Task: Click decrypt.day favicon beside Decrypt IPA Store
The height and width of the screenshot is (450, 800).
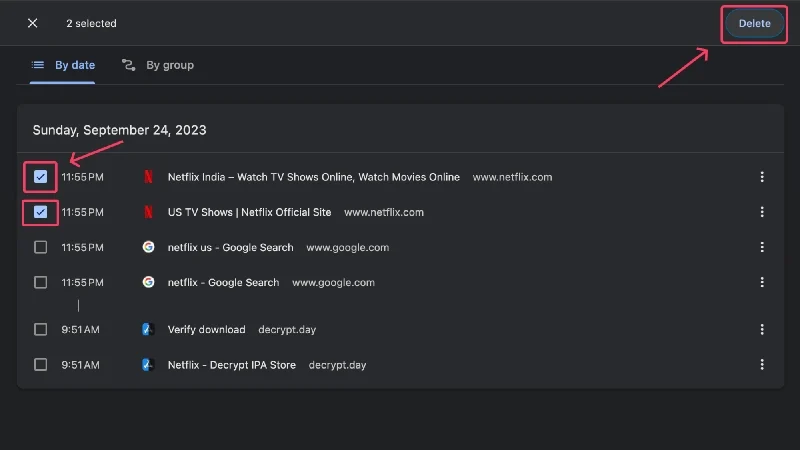Action: (148, 365)
